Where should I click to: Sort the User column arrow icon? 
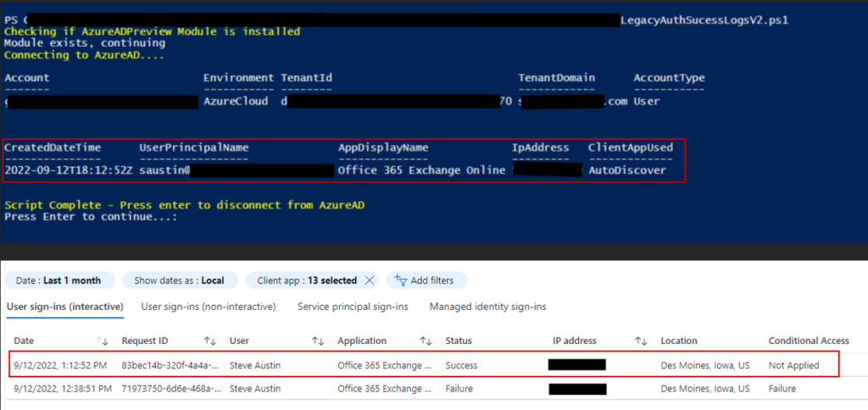click(318, 341)
